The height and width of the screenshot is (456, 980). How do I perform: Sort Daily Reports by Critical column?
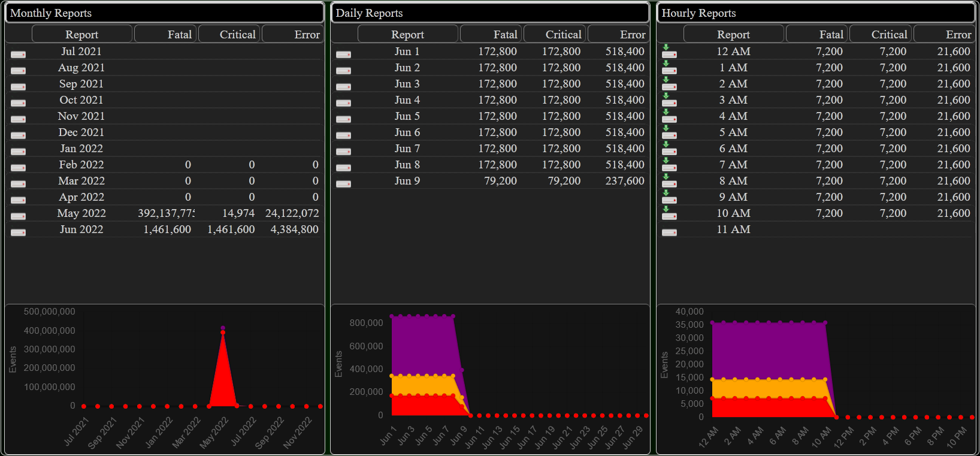555,34
